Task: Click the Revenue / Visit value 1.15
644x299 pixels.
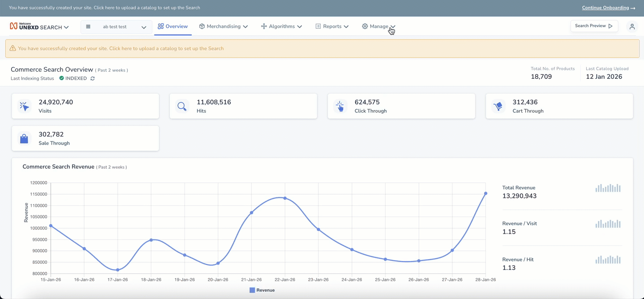Action: [509, 232]
